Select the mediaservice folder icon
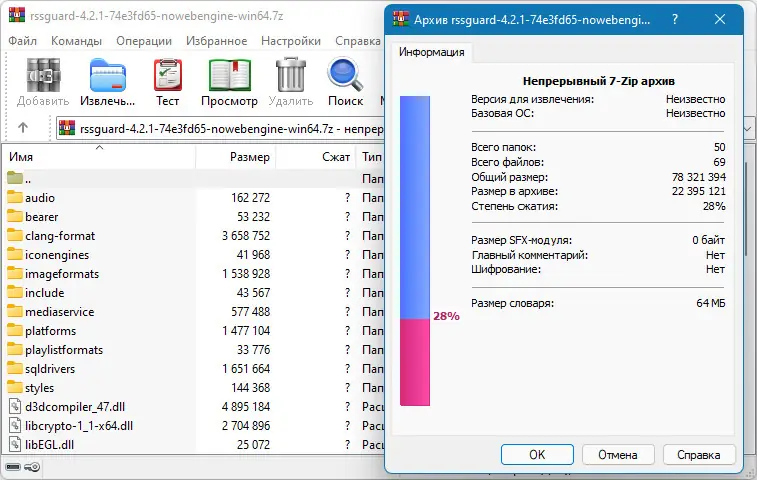This screenshot has width=757, height=480. 15,311
